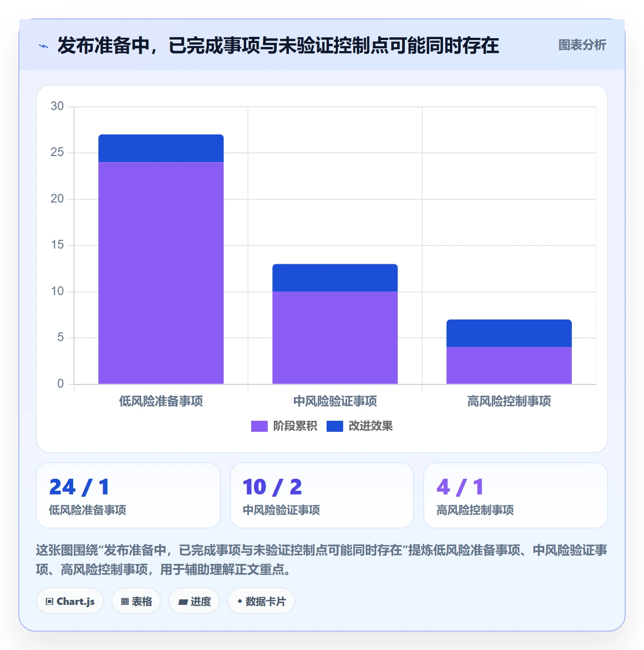Click the purple bar for 低风险准备事项
Viewport: 644px width, 650px height.
(161, 273)
